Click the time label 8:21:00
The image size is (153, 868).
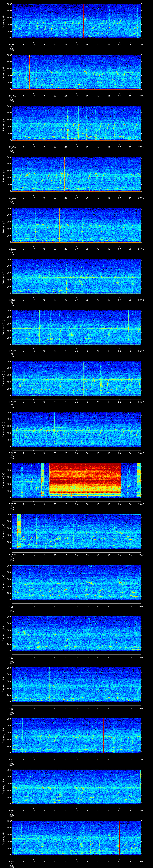[x=12, y=300]
